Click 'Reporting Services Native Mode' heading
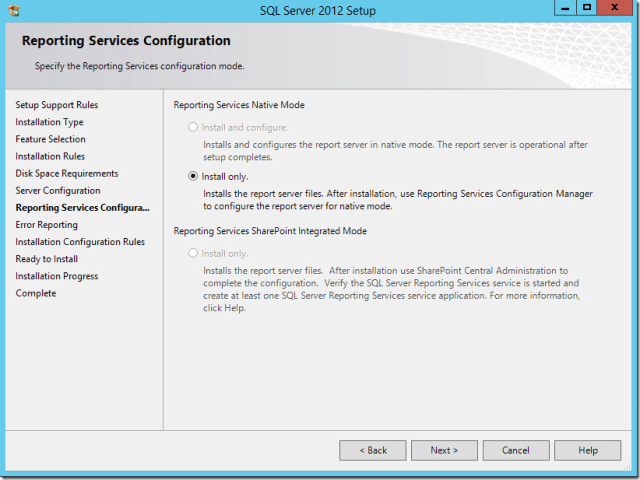The width and height of the screenshot is (640, 480). (x=239, y=105)
